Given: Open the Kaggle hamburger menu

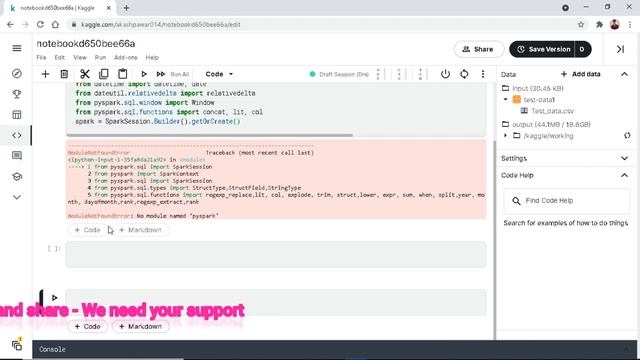Looking at the screenshot, I should (x=17, y=48).
